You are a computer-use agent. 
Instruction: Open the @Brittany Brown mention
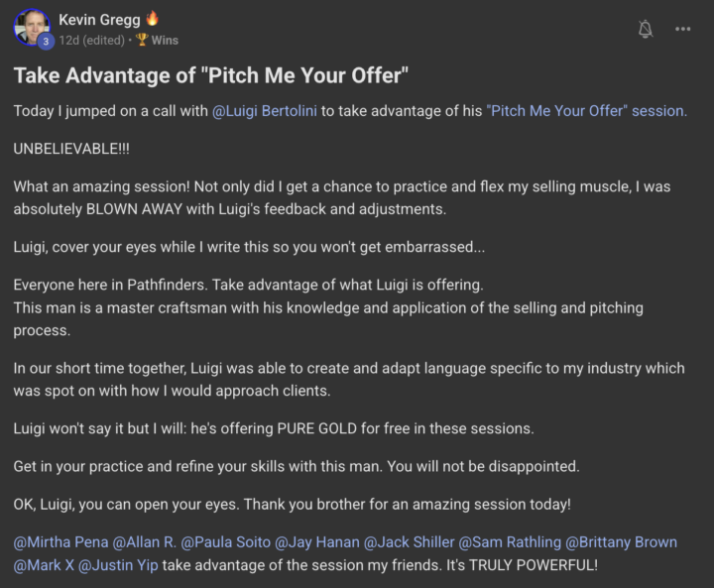pyautogui.click(x=621, y=542)
